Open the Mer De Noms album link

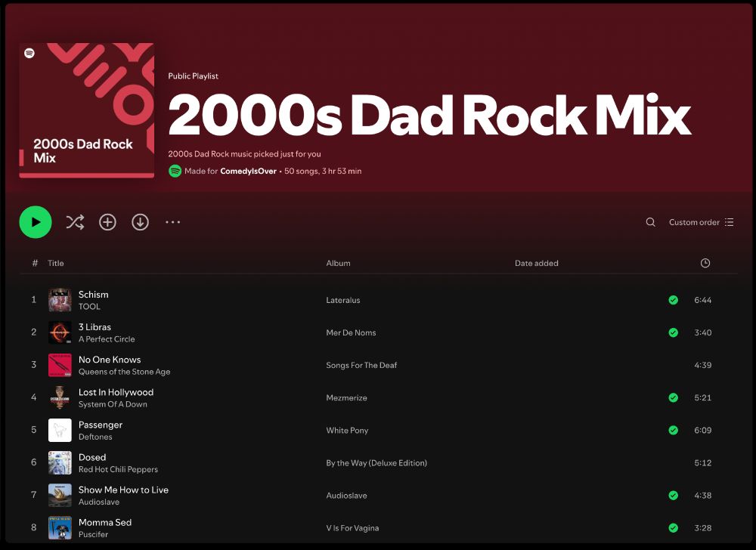(351, 332)
